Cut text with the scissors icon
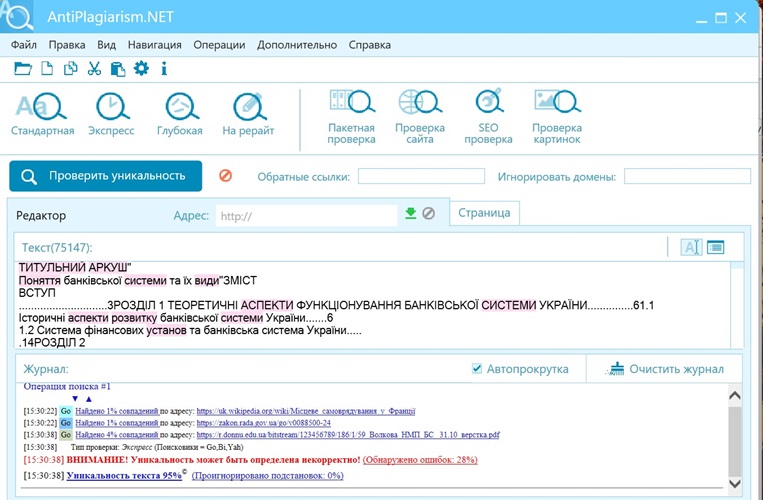This screenshot has width=763, height=500. 94,69
